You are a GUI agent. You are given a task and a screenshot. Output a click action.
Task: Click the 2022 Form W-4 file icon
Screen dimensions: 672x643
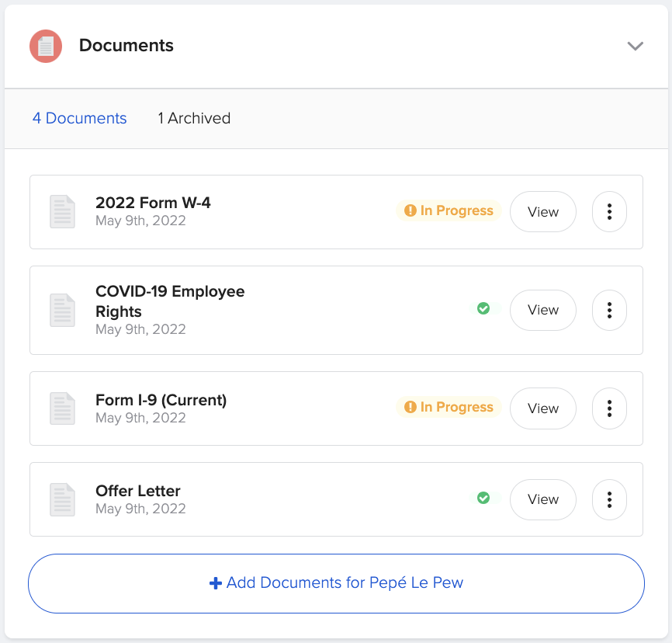62,211
